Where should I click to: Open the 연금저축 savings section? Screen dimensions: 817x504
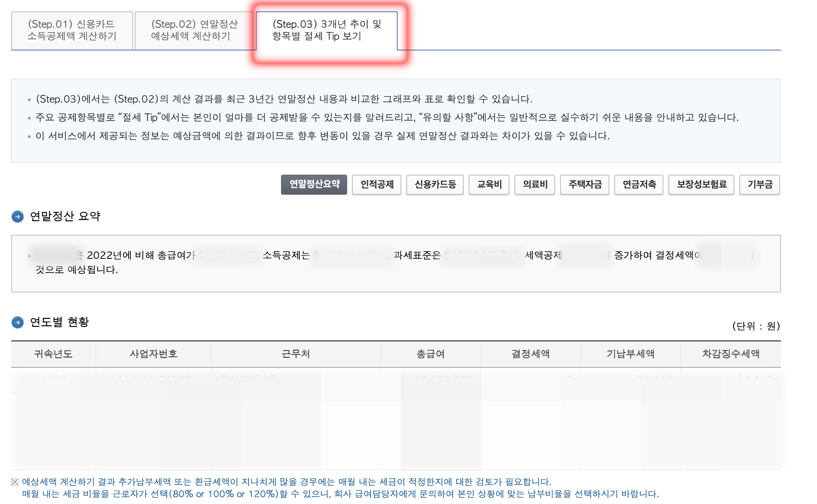coord(638,185)
